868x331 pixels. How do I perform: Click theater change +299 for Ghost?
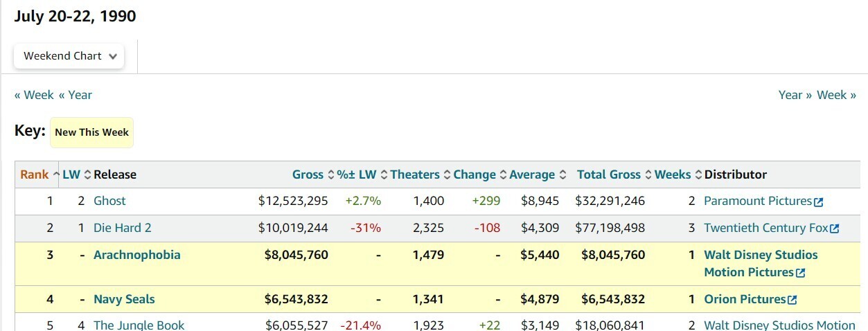[486, 201]
